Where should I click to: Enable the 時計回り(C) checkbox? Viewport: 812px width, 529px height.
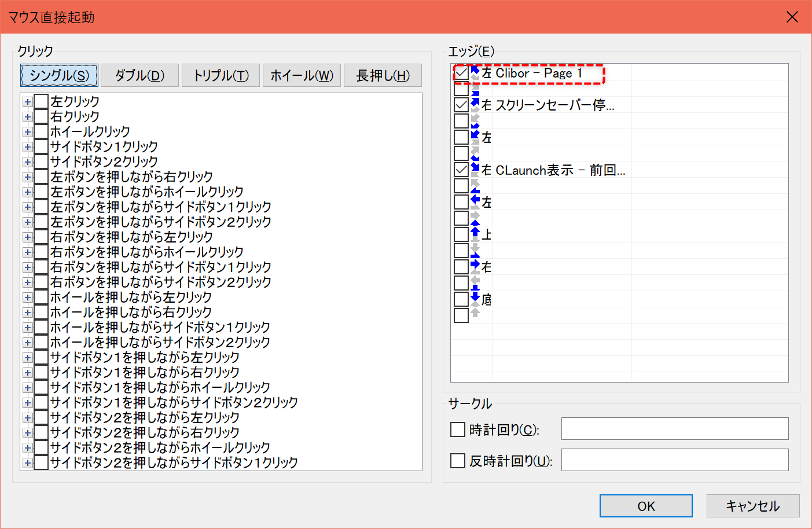coord(458,429)
